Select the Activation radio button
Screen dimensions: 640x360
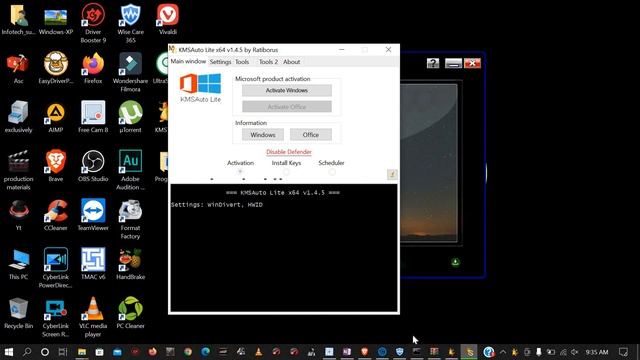(x=240, y=172)
